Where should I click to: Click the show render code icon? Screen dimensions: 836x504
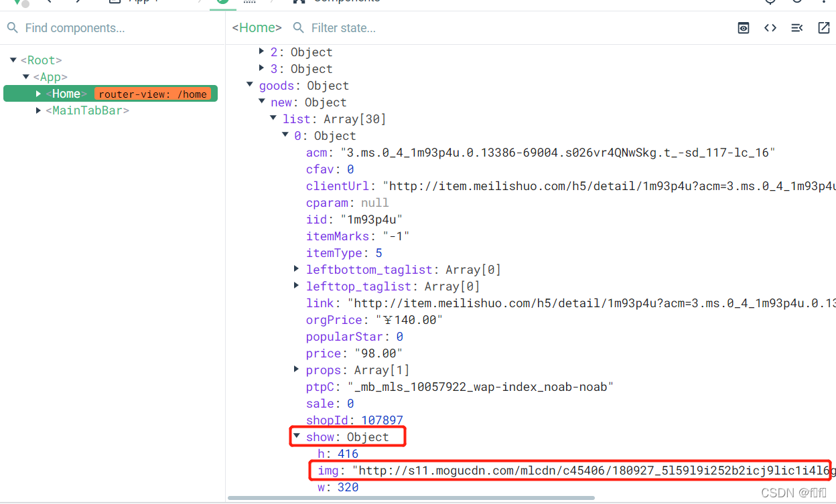click(x=770, y=27)
